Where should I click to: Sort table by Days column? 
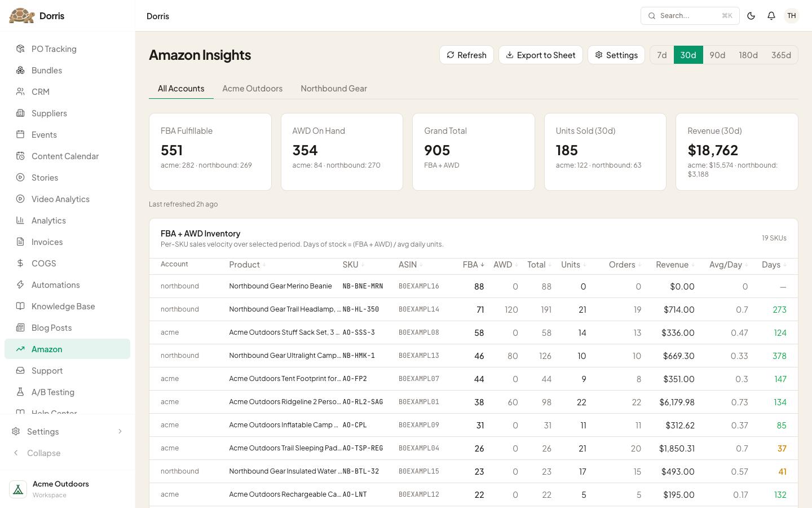point(774,265)
